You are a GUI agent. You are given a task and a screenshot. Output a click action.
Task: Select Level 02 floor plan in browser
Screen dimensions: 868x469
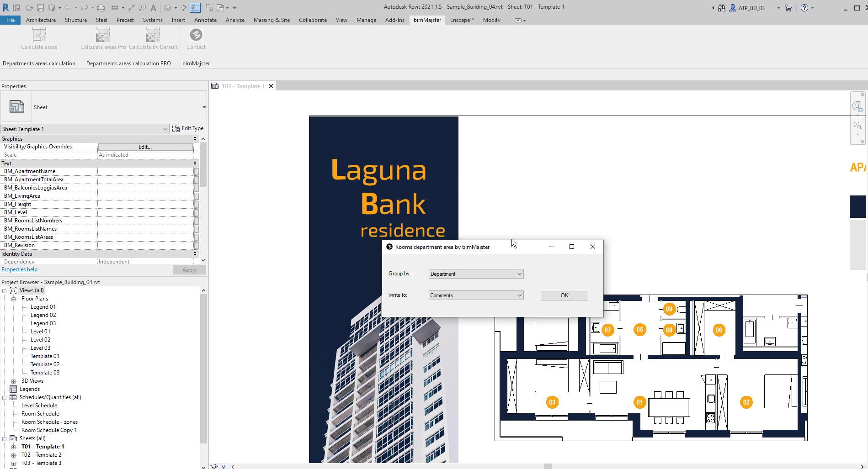click(x=40, y=340)
